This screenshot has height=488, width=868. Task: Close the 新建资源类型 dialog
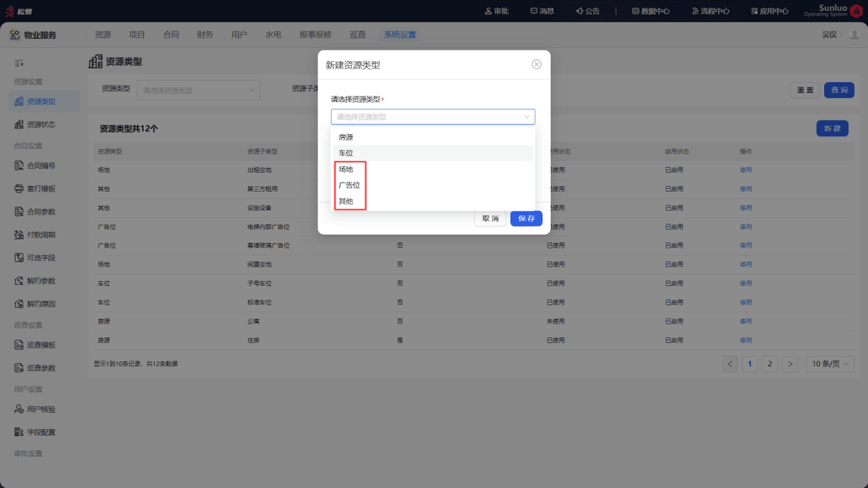(x=536, y=64)
